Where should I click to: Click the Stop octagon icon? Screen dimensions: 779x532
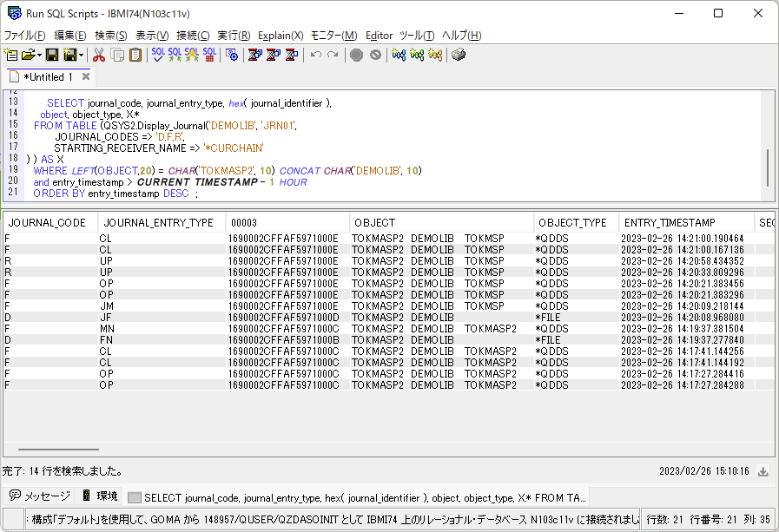[x=356, y=55]
